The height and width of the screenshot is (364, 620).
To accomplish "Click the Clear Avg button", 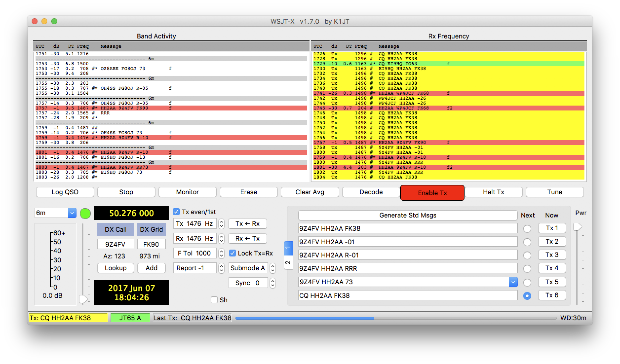I will (310, 192).
